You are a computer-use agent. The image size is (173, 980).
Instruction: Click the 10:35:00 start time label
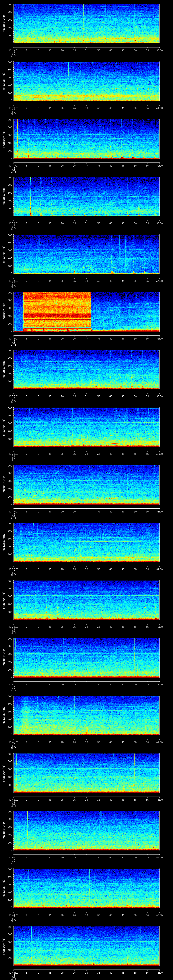point(13,396)
